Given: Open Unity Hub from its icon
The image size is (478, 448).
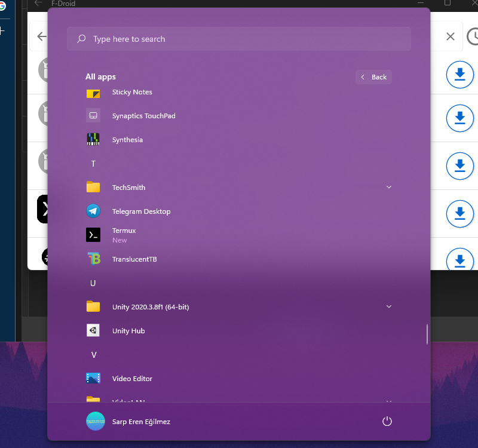Looking at the screenshot, I should click(x=93, y=330).
